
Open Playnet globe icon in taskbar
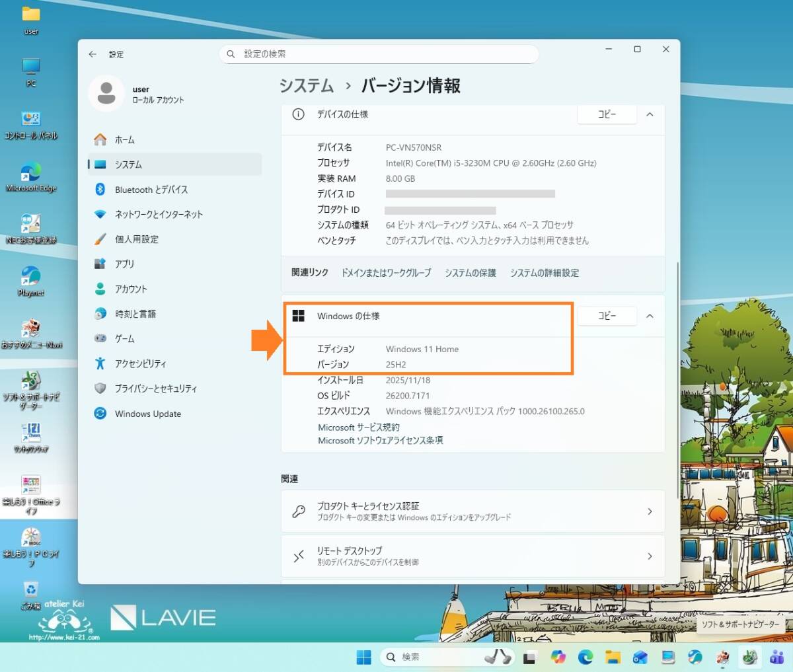695,657
